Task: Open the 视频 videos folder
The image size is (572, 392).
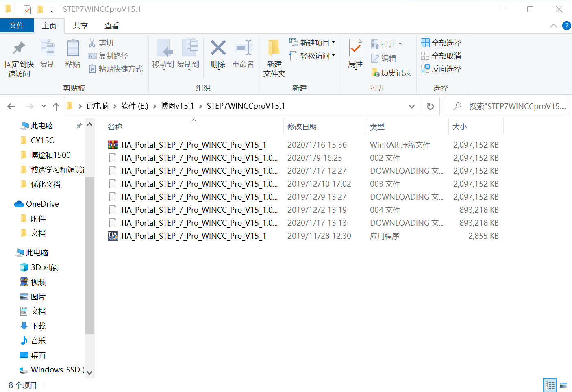Action: (x=38, y=282)
